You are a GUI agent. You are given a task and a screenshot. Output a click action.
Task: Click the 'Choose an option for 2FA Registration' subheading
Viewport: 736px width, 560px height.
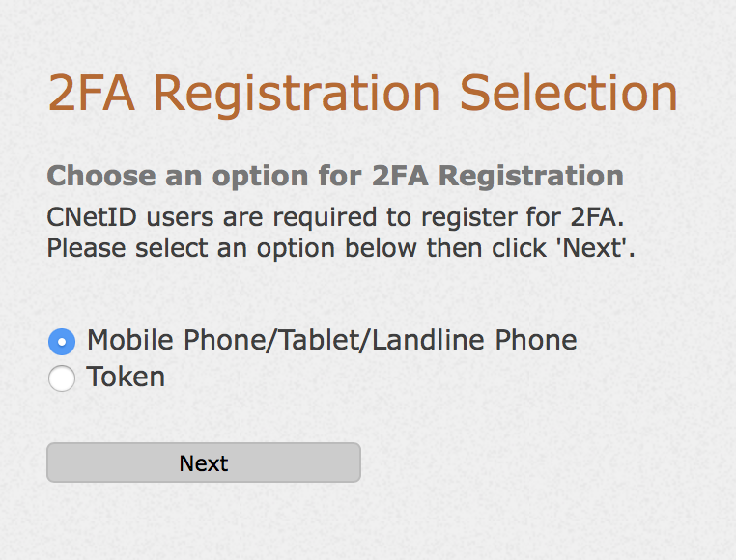click(x=334, y=176)
